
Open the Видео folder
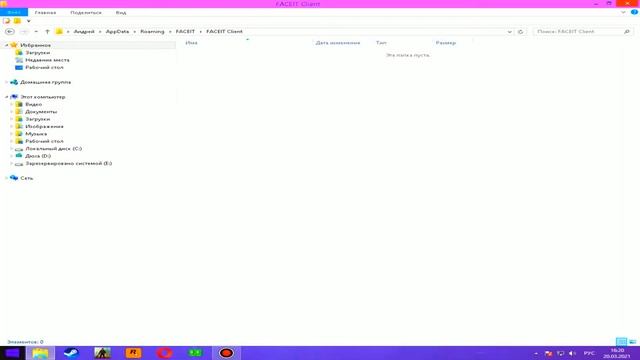point(33,104)
